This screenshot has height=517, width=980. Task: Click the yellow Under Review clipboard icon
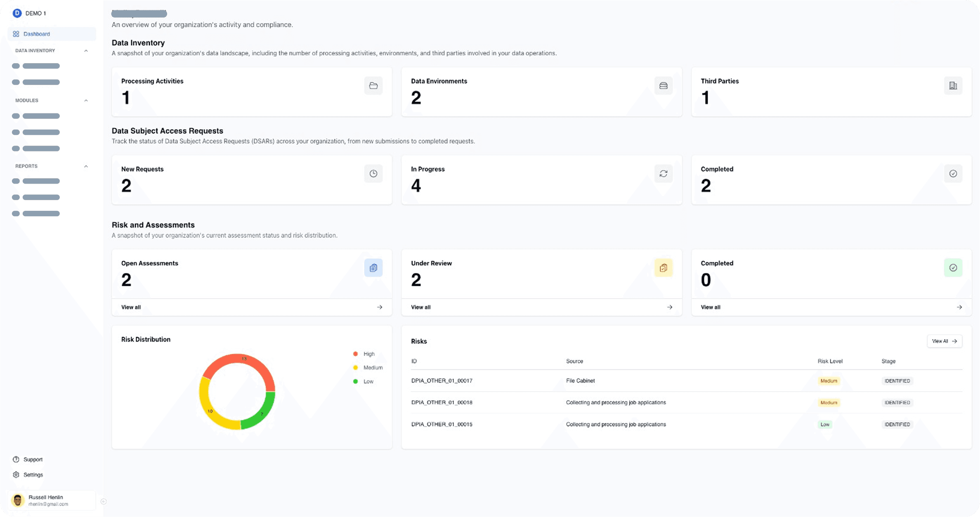click(663, 267)
